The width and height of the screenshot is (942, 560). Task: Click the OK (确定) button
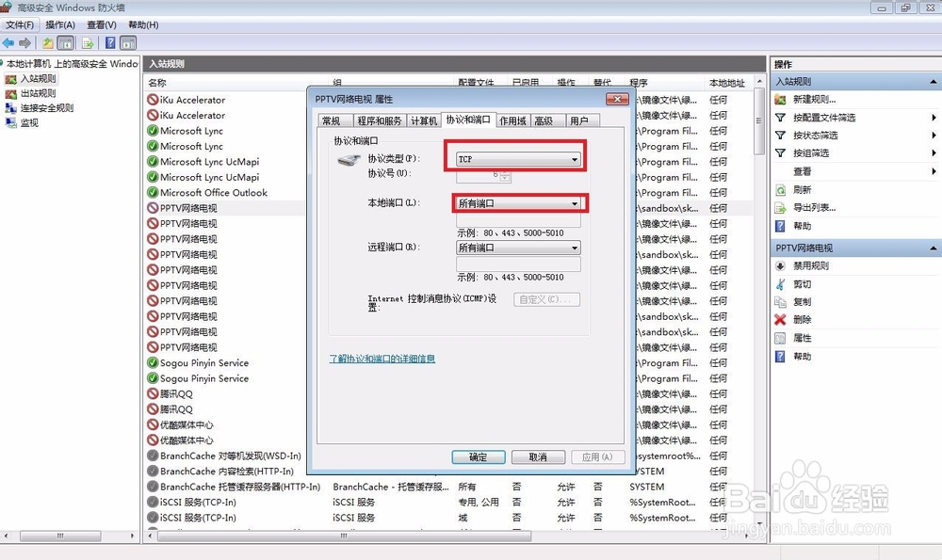coord(479,457)
